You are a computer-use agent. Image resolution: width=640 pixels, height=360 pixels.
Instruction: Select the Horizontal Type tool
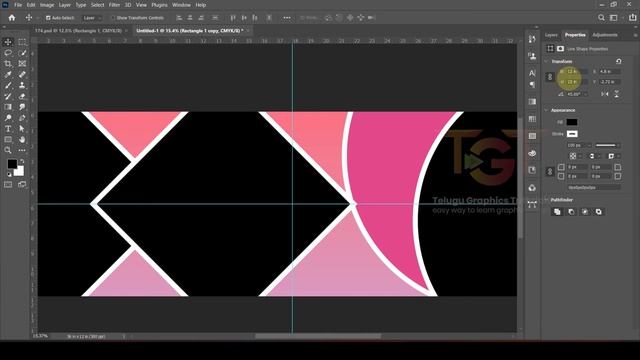click(8, 129)
